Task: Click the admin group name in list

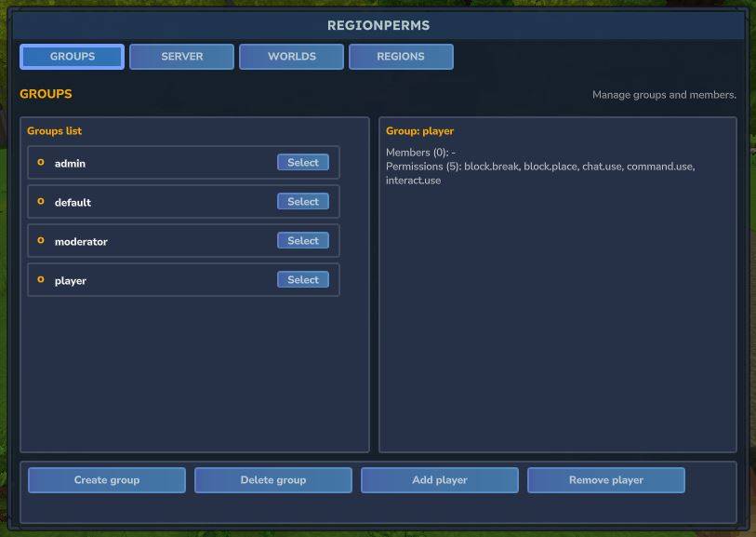Action: [70, 164]
